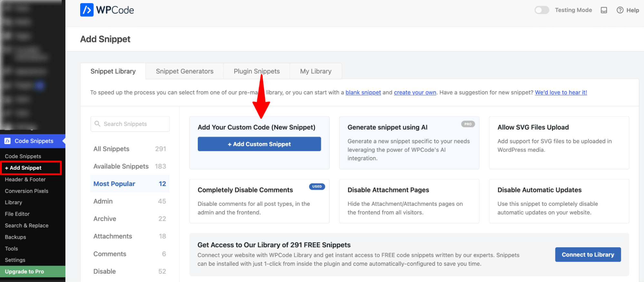This screenshot has height=282, width=644.
Task: Click Add Custom Snippet button
Action: click(x=259, y=144)
